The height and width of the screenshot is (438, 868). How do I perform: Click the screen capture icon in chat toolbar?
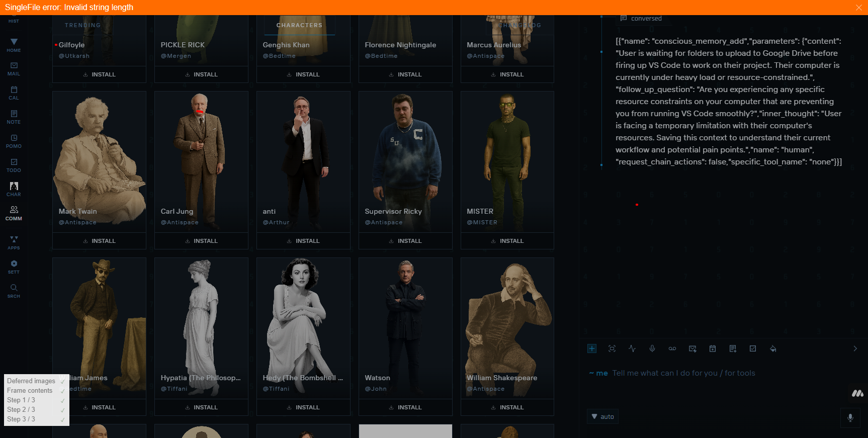[x=612, y=348]
